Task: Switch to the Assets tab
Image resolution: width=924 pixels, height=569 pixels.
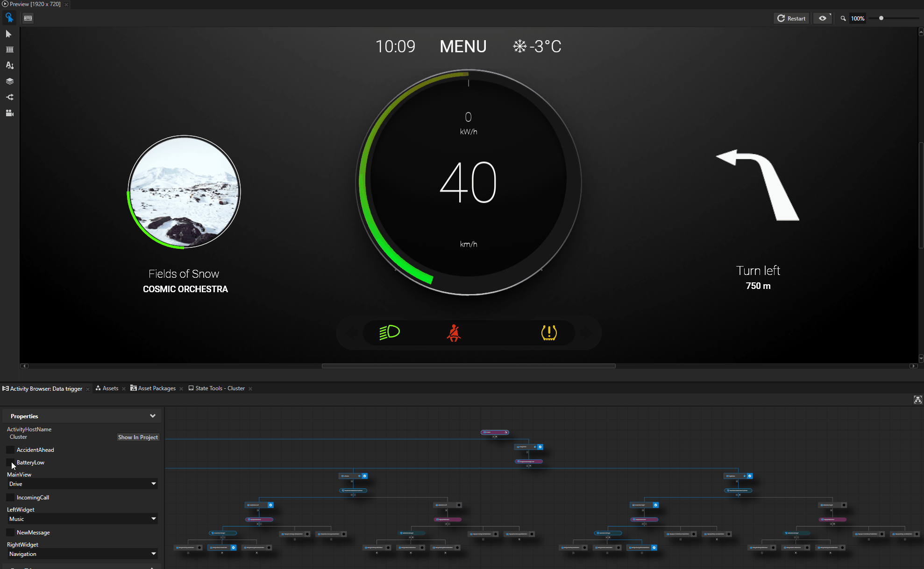Action: (109, 388)
